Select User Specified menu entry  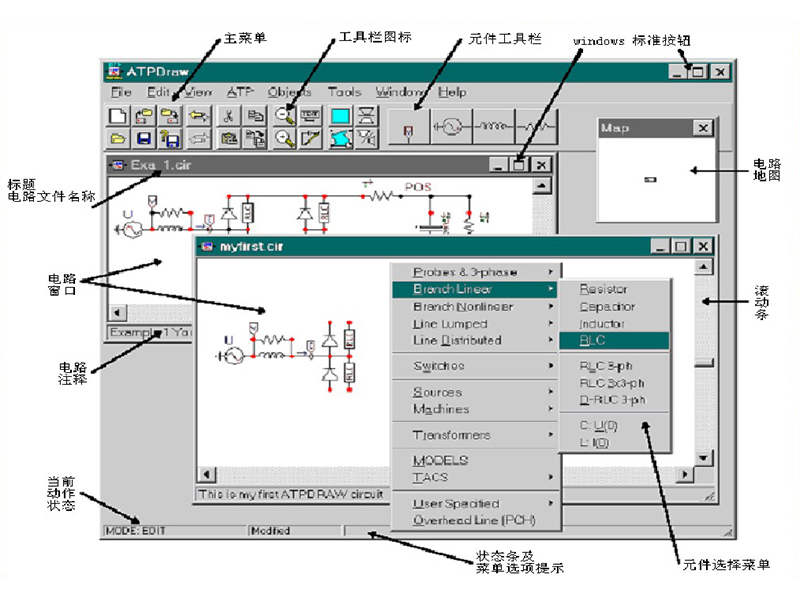tap(475, 503)
